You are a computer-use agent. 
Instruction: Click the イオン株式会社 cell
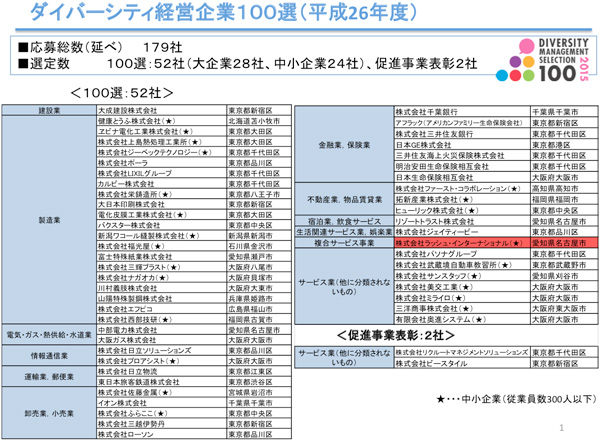(x=161, y=403)
